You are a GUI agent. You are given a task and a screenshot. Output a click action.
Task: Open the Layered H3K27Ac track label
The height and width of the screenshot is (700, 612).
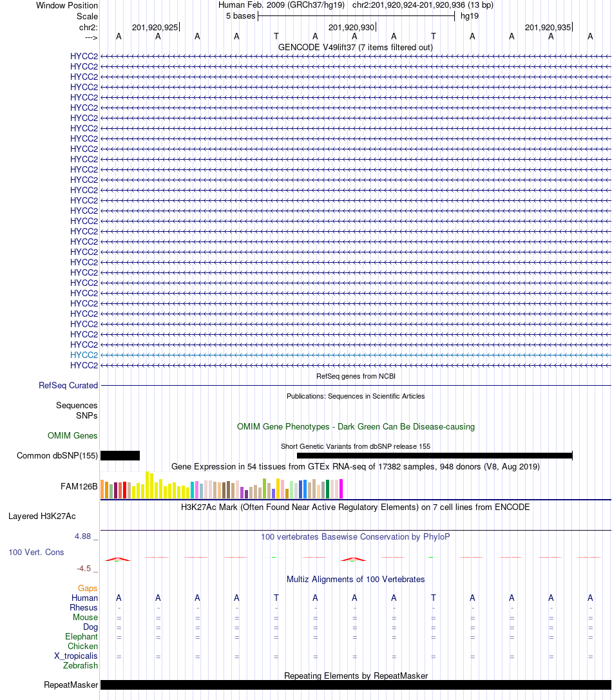(x=42, y=516)
